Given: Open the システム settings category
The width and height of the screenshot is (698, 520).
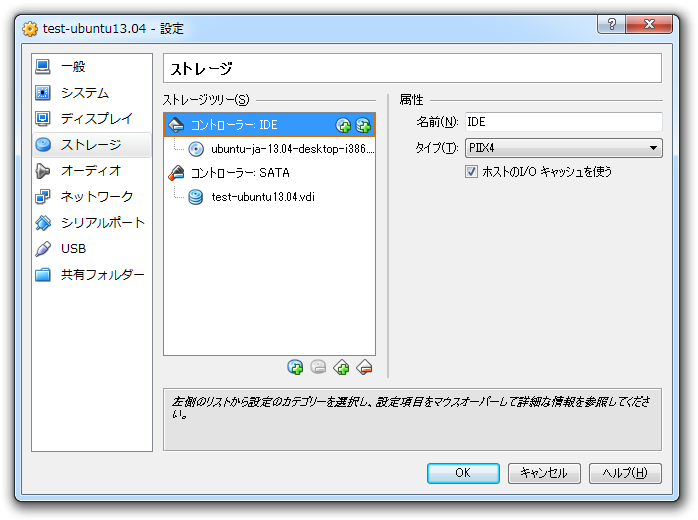Looking at the screenshot, I should point(92,93).
